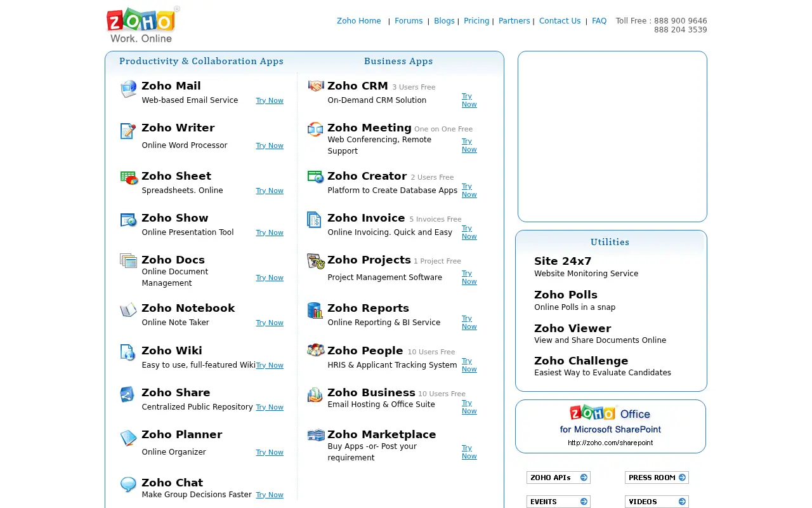Click the Zoho CRM handshake icon
The image size is (812, 508).
point(316,86)
